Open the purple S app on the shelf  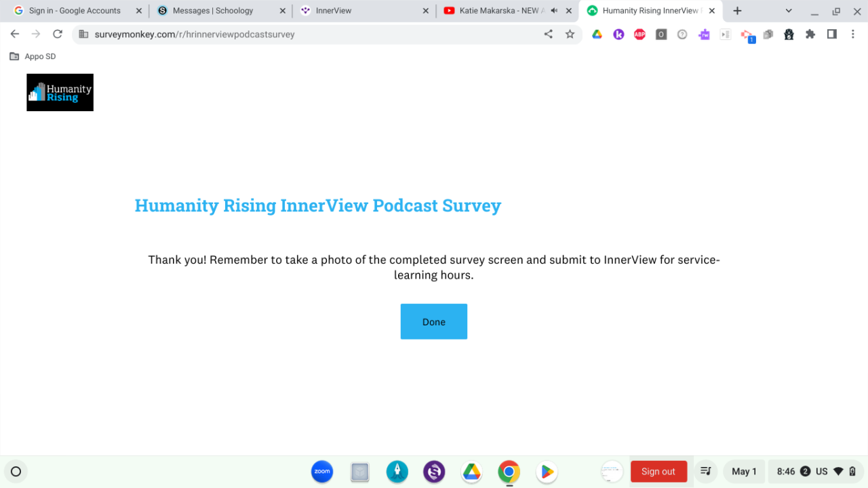coord(434,472)
